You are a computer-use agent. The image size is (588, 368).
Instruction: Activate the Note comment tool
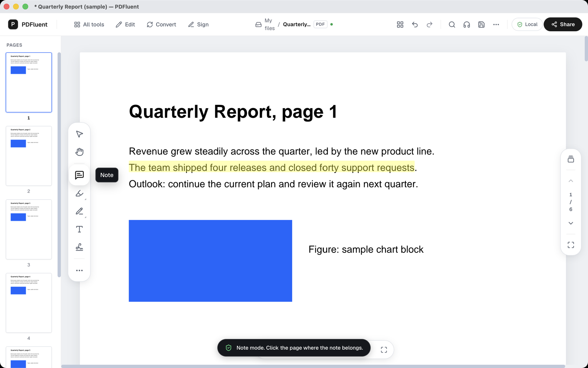pyautogui.click(x=79, y=175)
